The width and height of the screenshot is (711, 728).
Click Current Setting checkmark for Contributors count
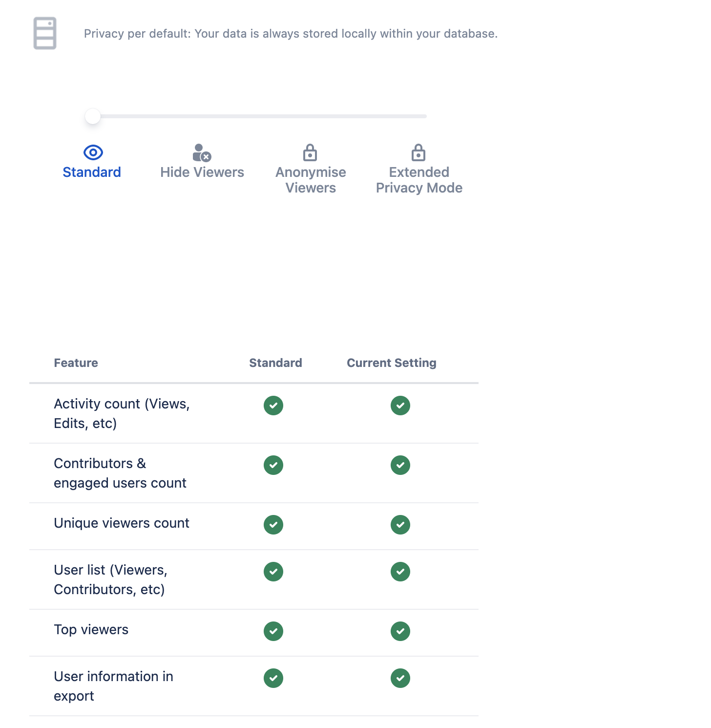pyautogui.click(x=400, y=465)
